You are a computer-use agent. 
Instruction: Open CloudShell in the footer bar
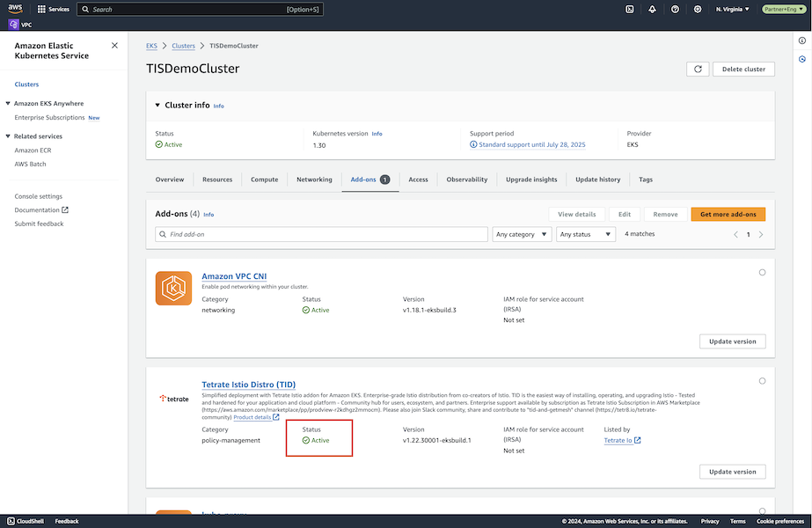tap(26, 521)
